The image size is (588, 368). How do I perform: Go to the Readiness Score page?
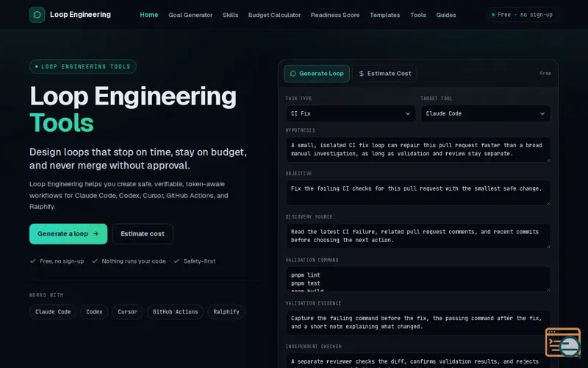pos(335,15)
